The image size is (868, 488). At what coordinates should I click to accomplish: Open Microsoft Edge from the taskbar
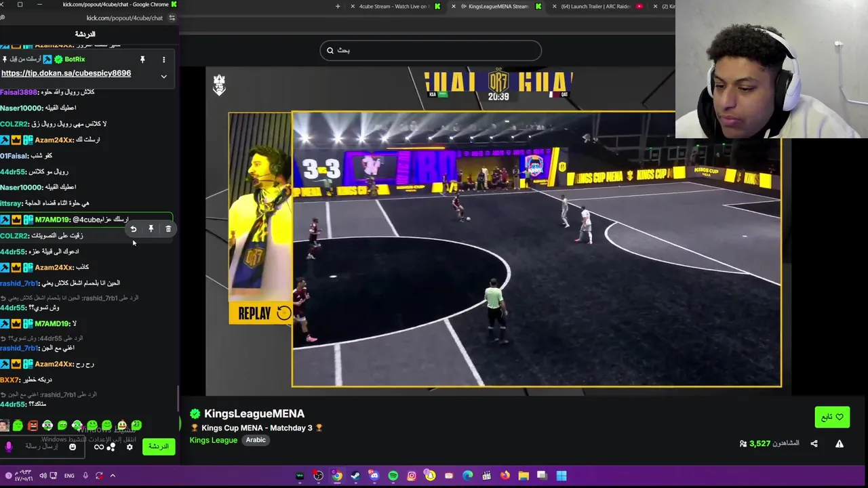coord(468,476)
